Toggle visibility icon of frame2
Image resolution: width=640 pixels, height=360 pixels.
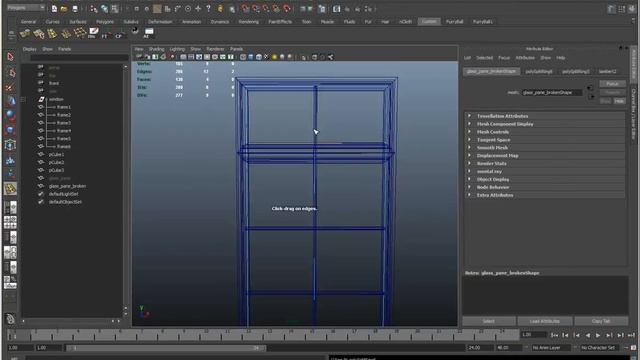[41, 115]
